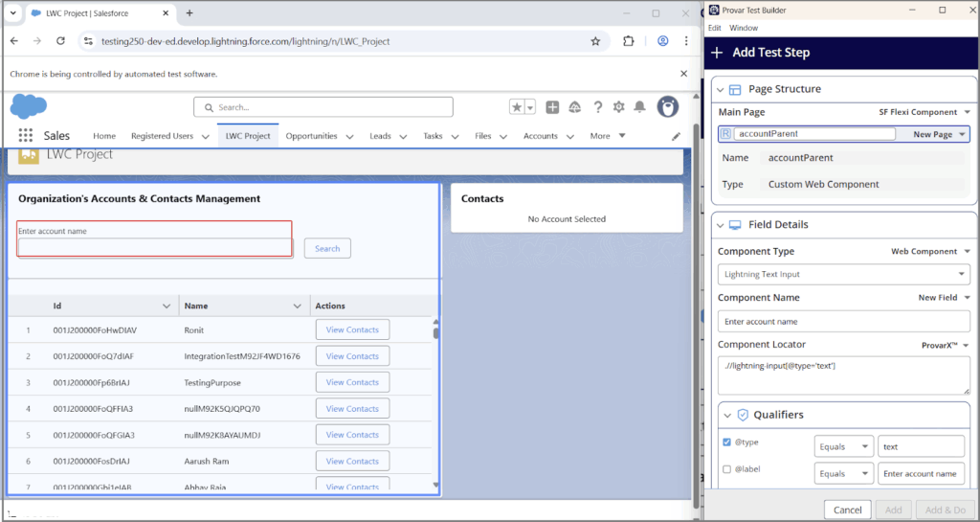
Task: Click the Salesforce Setup gear icon
Action: pyautogui.click(x=619, y=107)
